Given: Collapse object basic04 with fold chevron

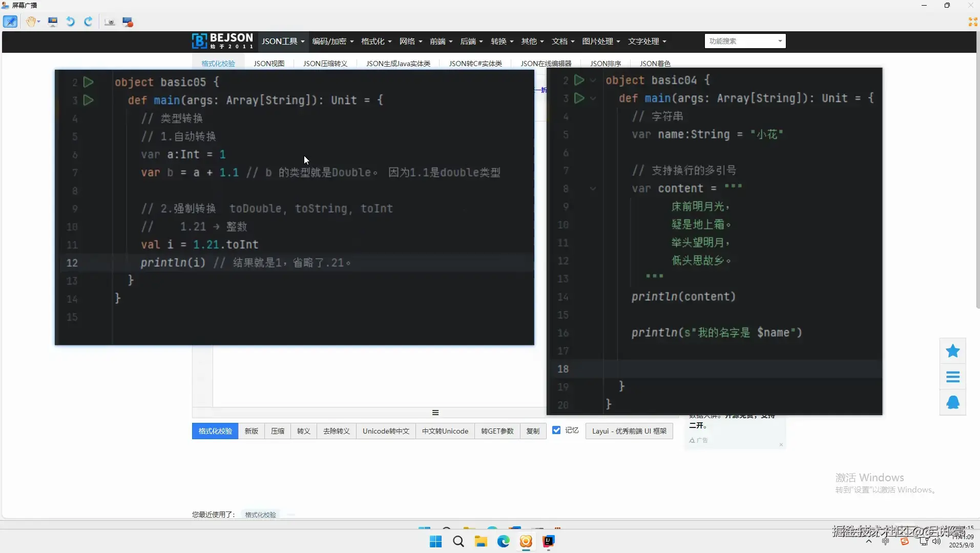Looking at the screenshot, I should (x=593, y=80).
